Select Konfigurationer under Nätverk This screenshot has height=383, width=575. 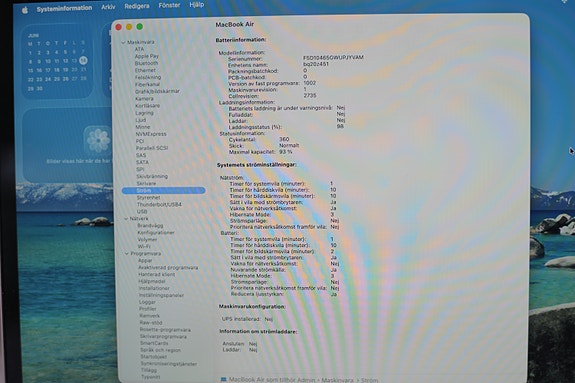[x=156, y=233]
